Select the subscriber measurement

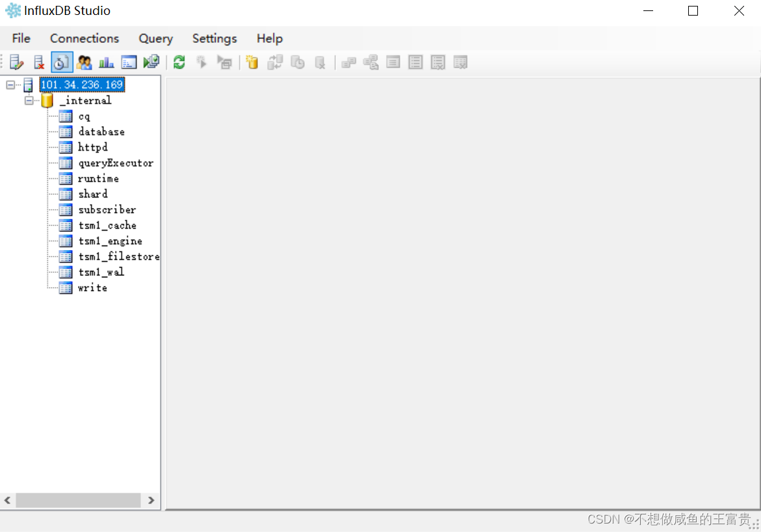click(x=107, y=210)
